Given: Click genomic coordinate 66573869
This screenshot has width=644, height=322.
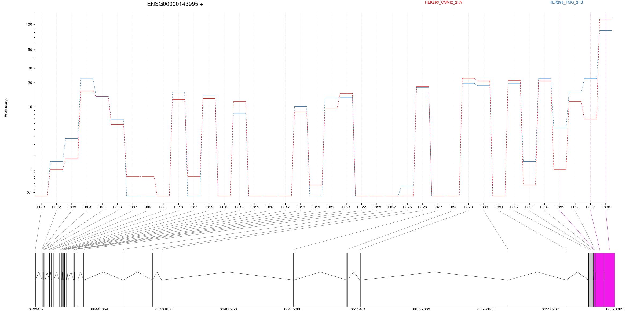Looking at the screenshot, I should coord(615,309).
